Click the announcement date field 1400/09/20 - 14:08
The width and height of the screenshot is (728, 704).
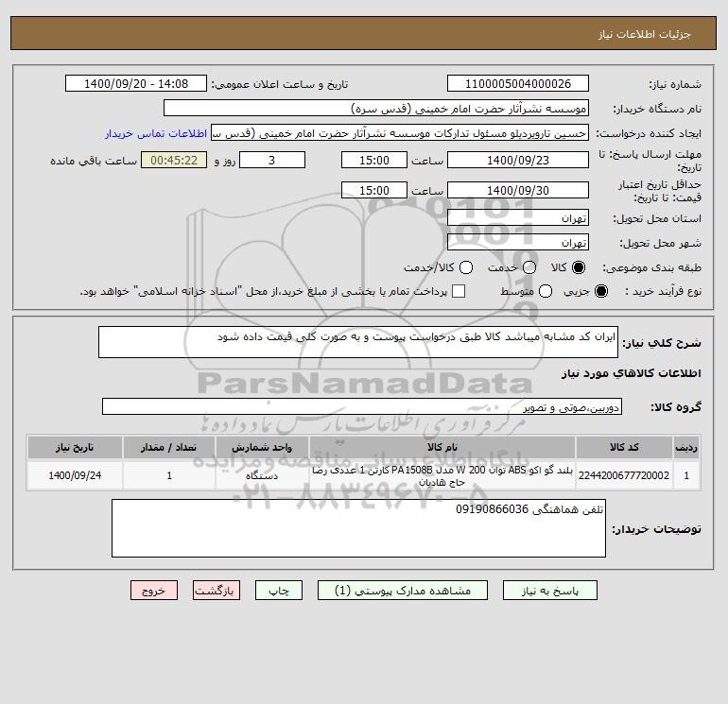(x=136, y=83)
